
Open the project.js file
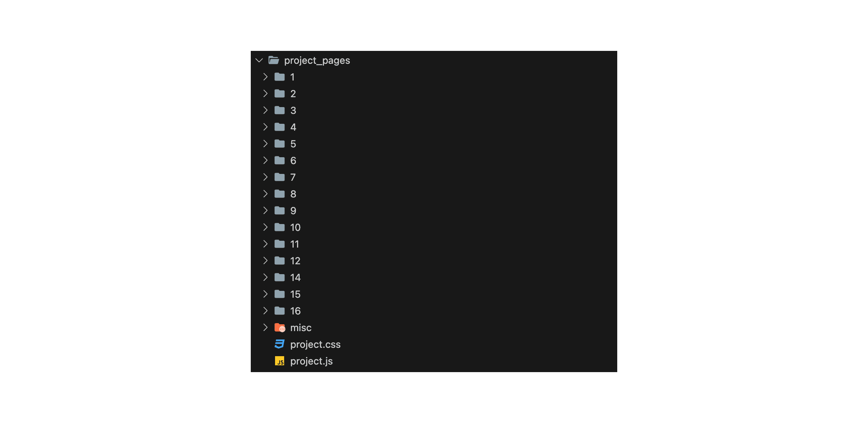pos(311,361)
